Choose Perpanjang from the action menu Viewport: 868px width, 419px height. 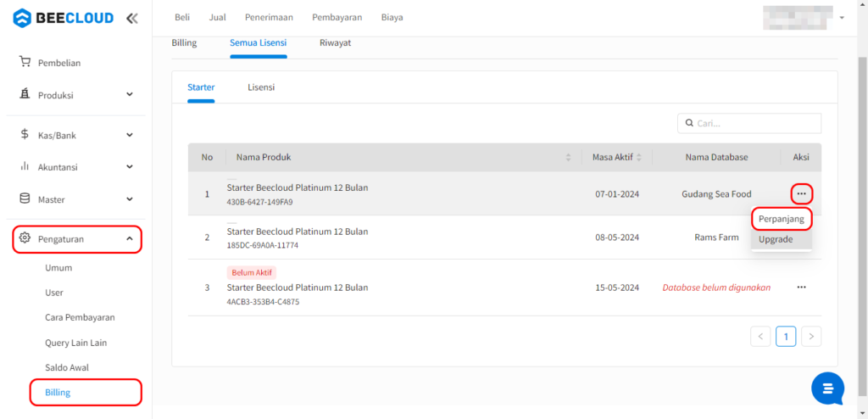pos(781,219)
